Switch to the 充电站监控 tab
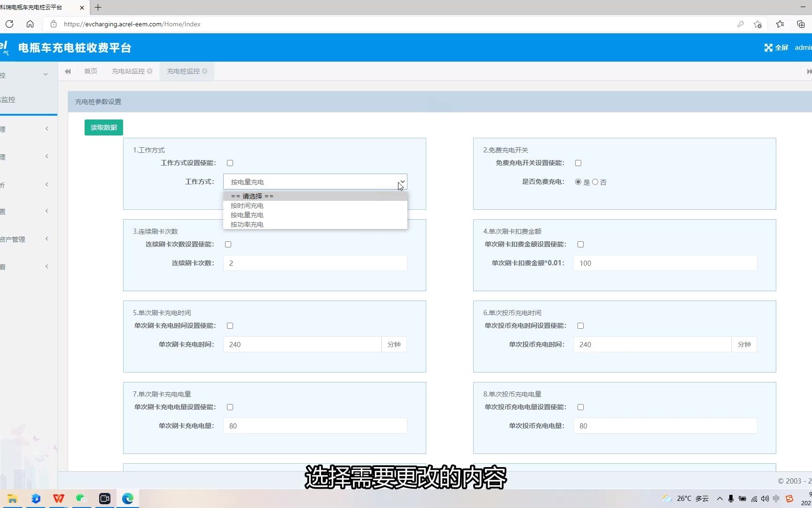 click(x=128, y=71)
